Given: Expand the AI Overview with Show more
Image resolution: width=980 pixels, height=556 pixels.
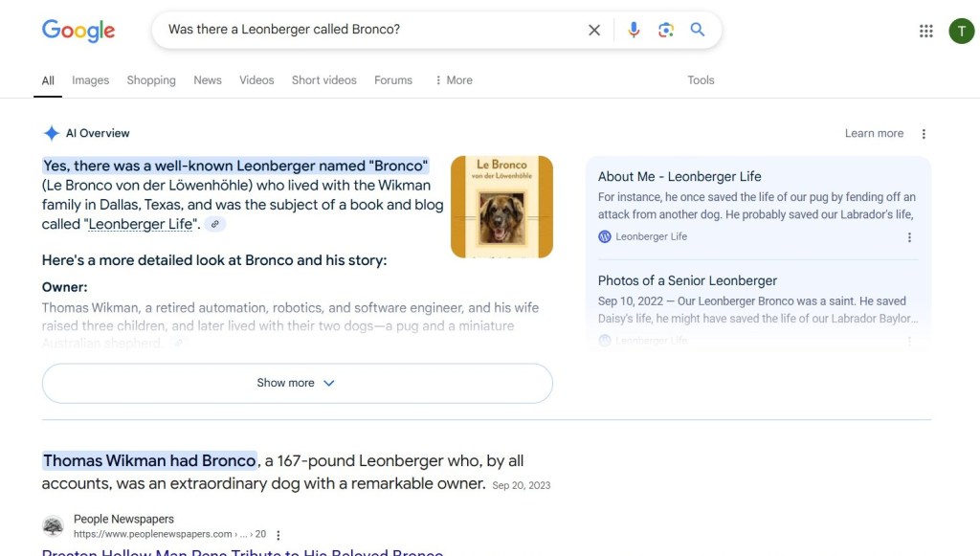Looking at the screenshot, I should tap(297, 382).
